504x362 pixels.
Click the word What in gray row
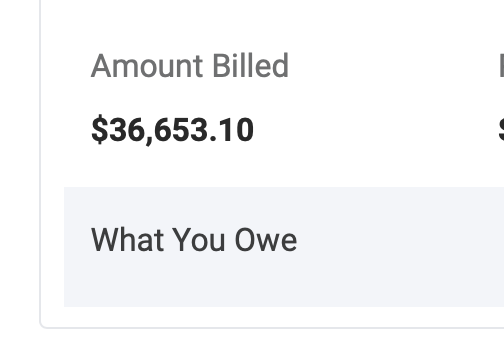point(127,239)
